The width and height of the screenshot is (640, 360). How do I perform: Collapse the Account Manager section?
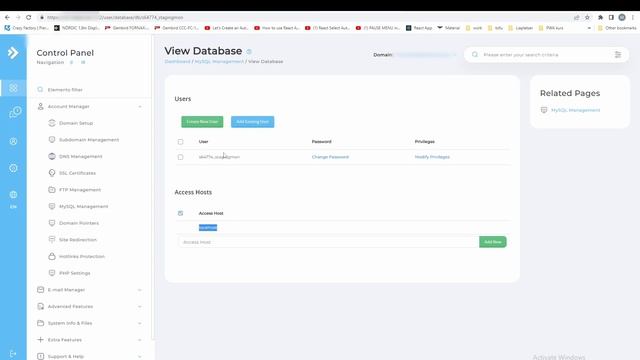click(x=140, y=107)
